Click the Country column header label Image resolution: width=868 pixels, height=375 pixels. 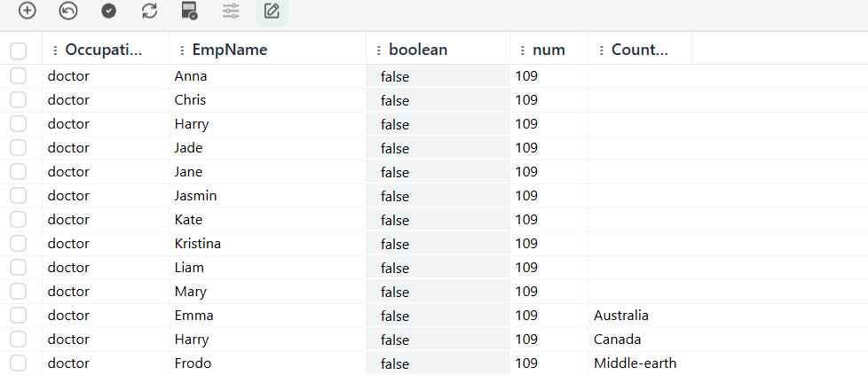[639, 50]
